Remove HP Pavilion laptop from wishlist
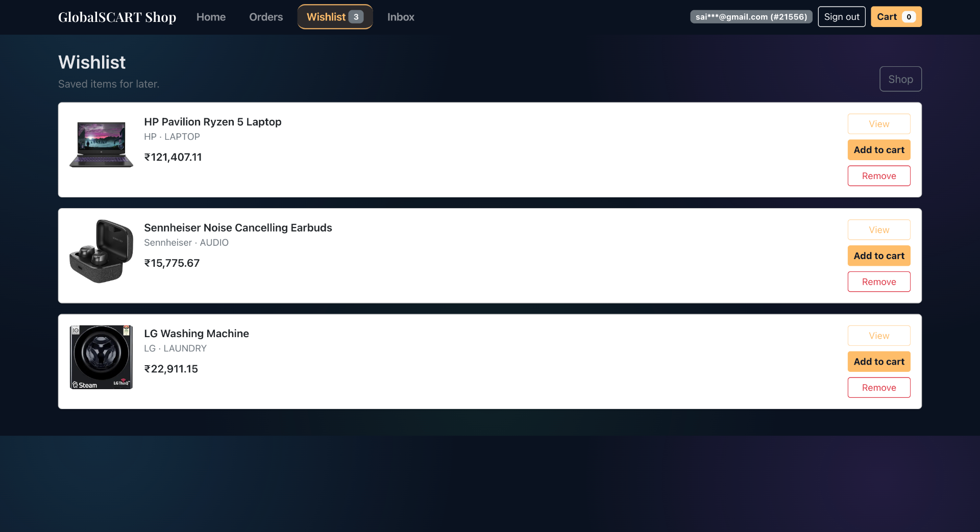Screen dimensions: 980x532 (879, 176)
